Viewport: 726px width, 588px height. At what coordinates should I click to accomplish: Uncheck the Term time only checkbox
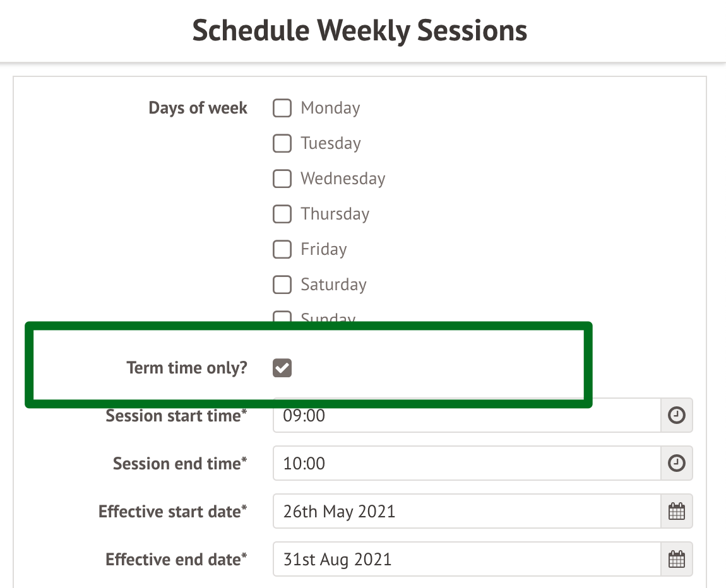click(x=282, y=368)
